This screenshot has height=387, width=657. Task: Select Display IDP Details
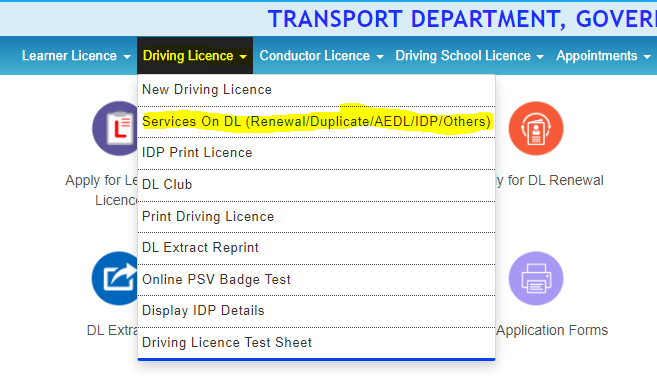pos(316,311)
